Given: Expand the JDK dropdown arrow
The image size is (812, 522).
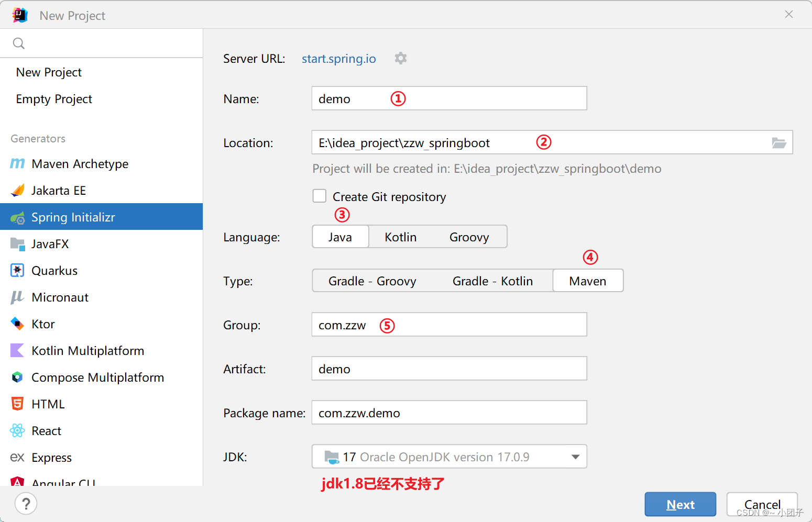Looking at the screenshot, I should pos(575,457).
